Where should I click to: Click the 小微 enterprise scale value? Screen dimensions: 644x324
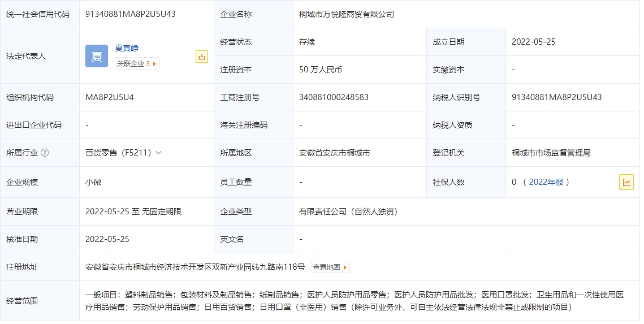click(93, 182)
